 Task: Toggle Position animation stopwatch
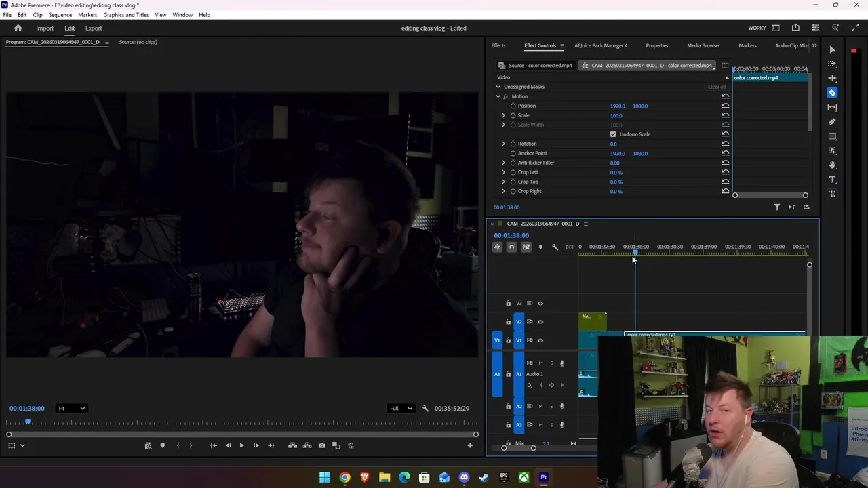pyautogui.click(x=513, y=106)
